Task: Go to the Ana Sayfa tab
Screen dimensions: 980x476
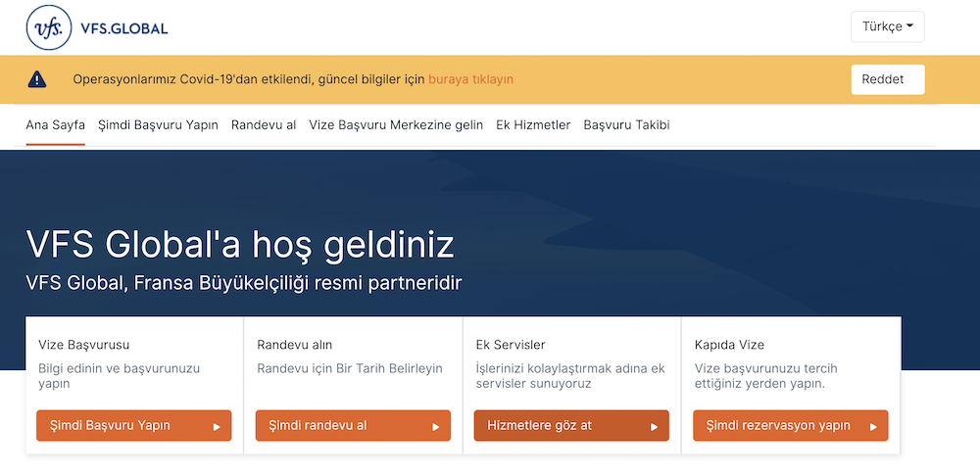Action: (x=56, y=125)
